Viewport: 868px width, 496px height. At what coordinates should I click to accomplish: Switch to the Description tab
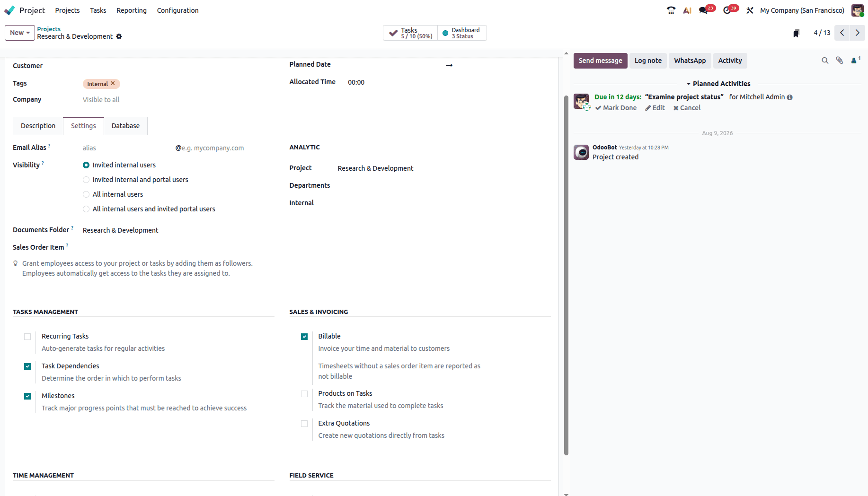(x=38, y=126)
